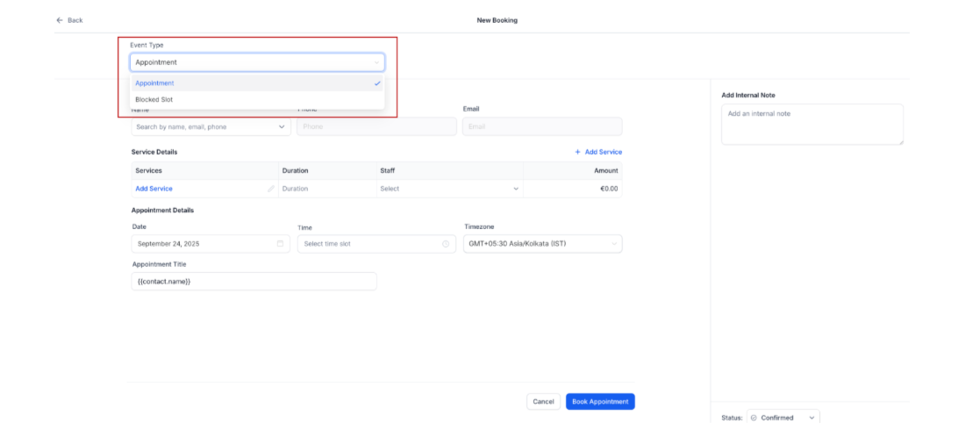Click the Back arrow icon
The image size is (980, 445).
click(60, 20)
